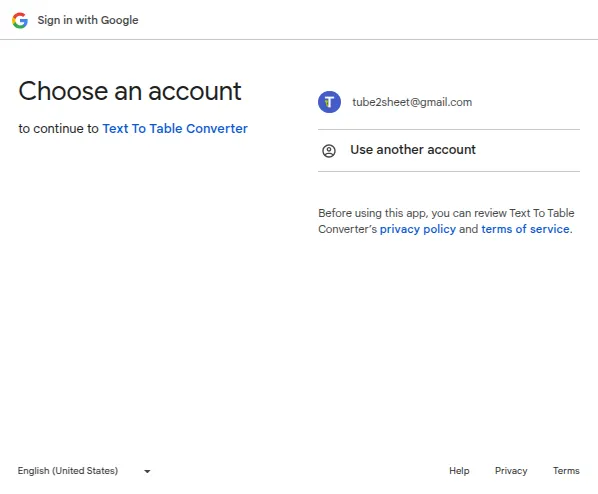
Task: Open the Help footer link
Action: 459,471
